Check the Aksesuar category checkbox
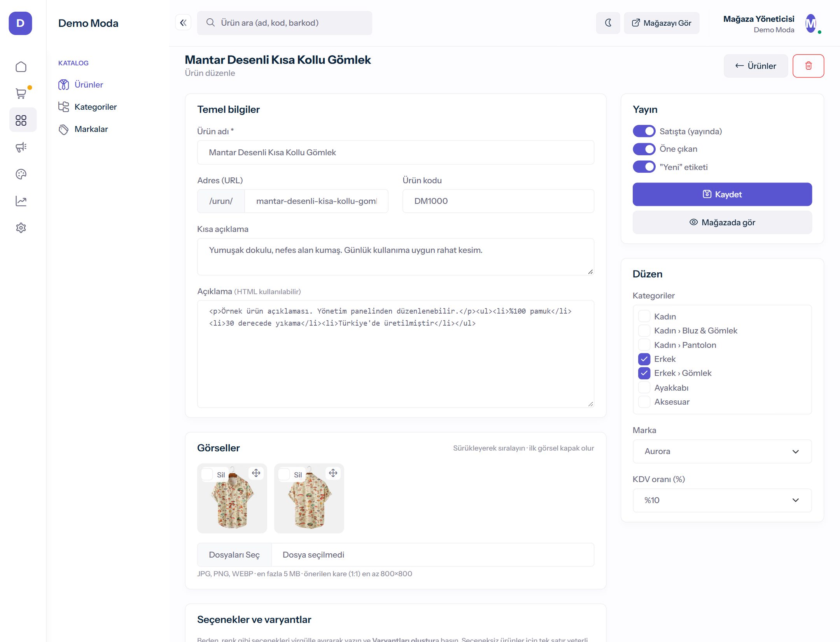840x642 pixels. click(644, 402)
